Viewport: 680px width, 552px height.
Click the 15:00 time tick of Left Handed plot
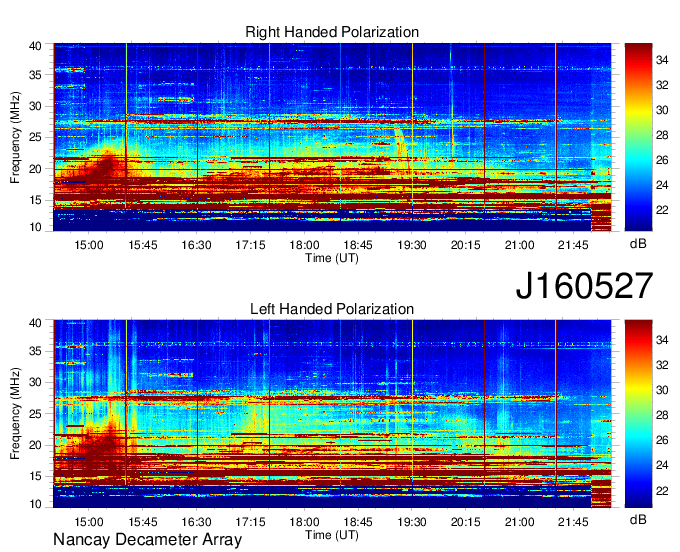point(88,522)
